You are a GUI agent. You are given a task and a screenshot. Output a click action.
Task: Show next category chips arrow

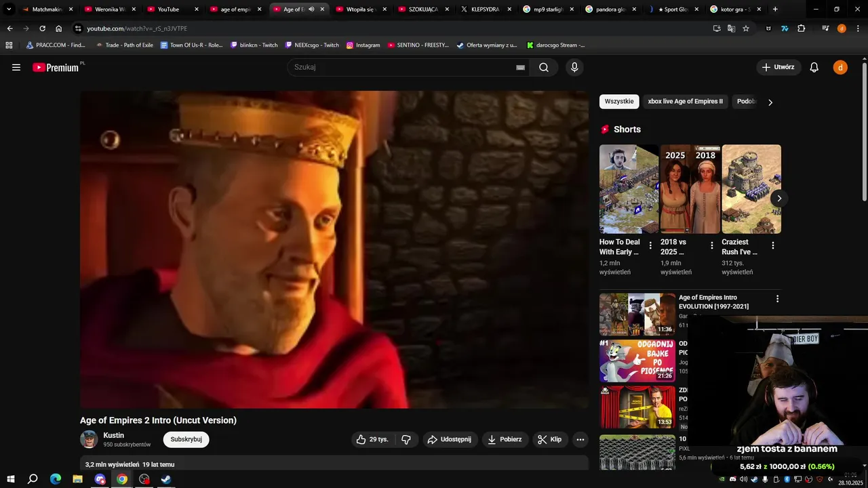coord(770,102)
